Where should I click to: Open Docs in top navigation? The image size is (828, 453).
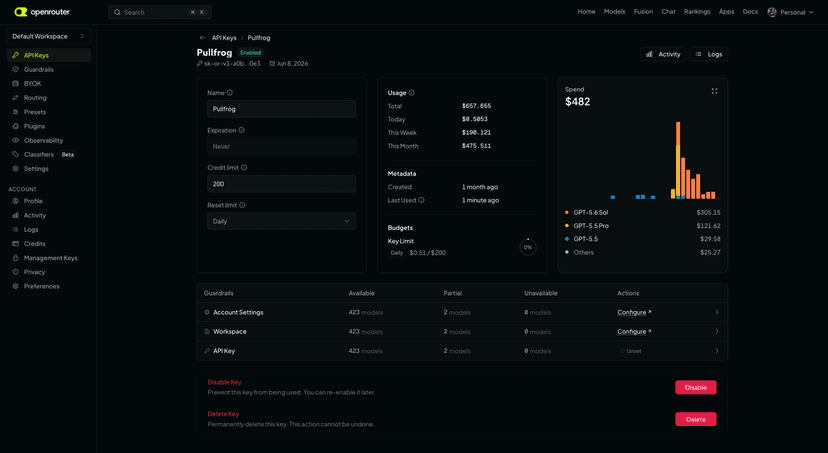pos(750,12)
